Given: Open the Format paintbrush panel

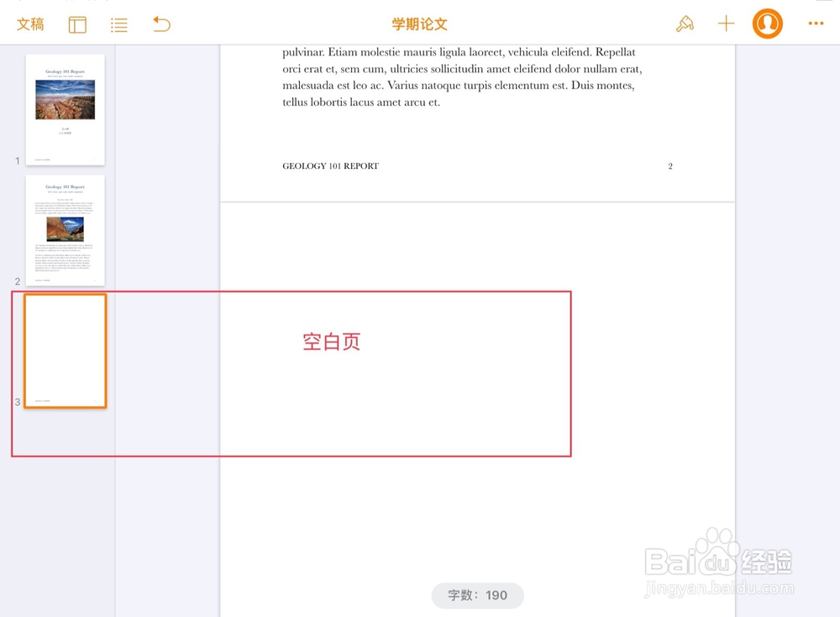Looking at the screenshot, I should (685, 24).
